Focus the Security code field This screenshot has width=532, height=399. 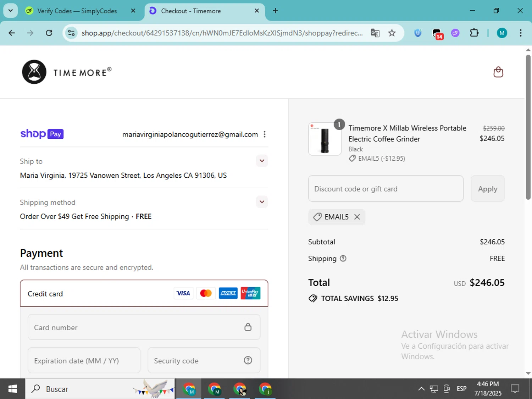[x=204, y=360]
